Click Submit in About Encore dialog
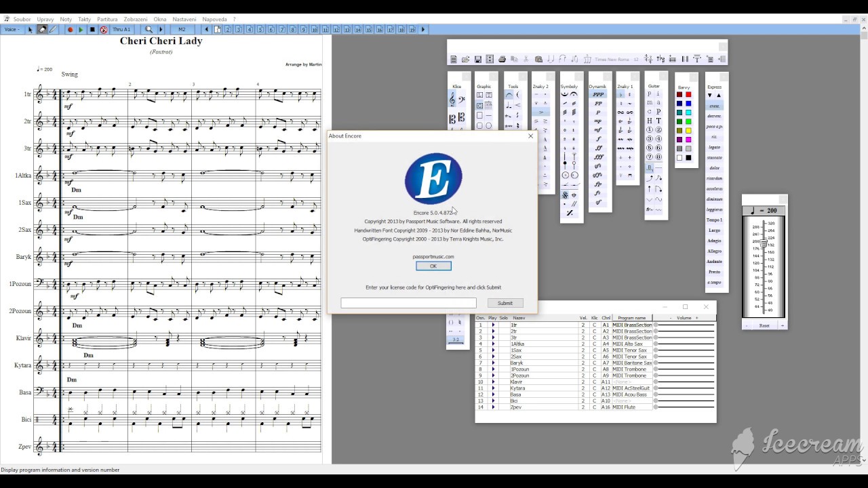 [x=505, y=303]
